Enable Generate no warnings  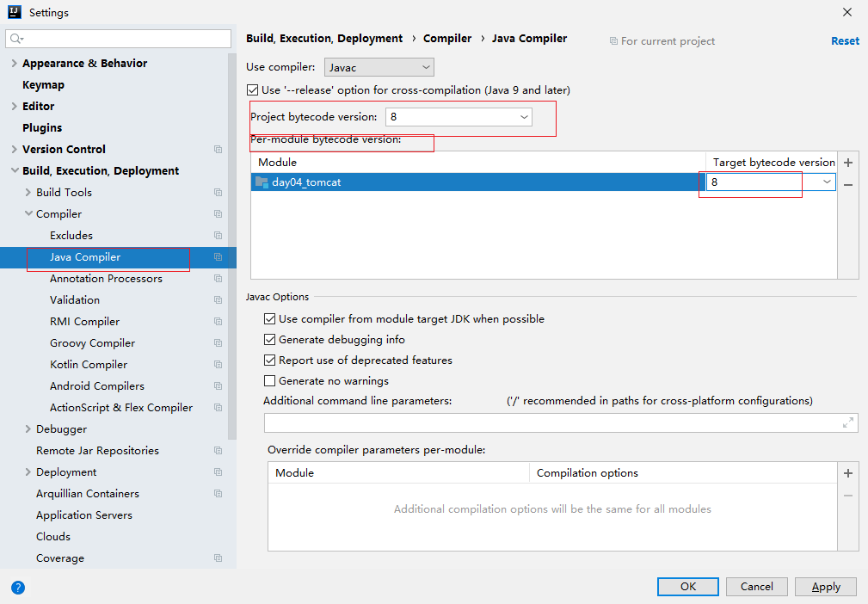[269, 381]
